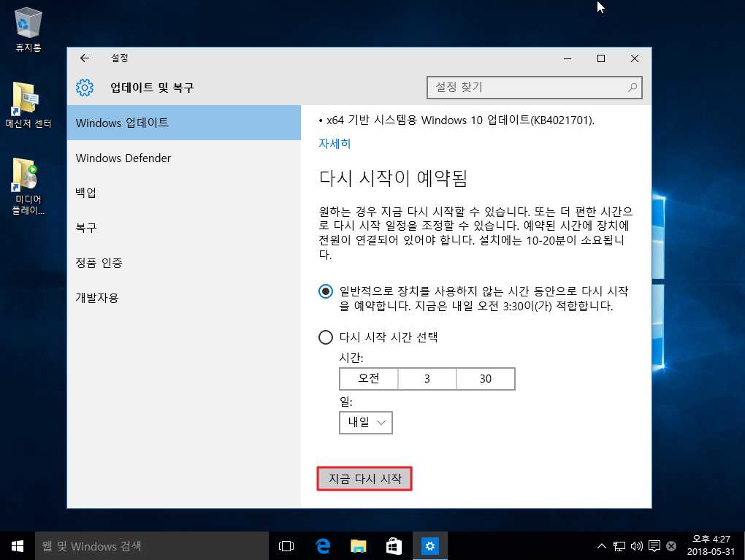Screen dimensions: 745x560
Task: Open the Recycle Bin desktop icon
Action: (28, 29)
